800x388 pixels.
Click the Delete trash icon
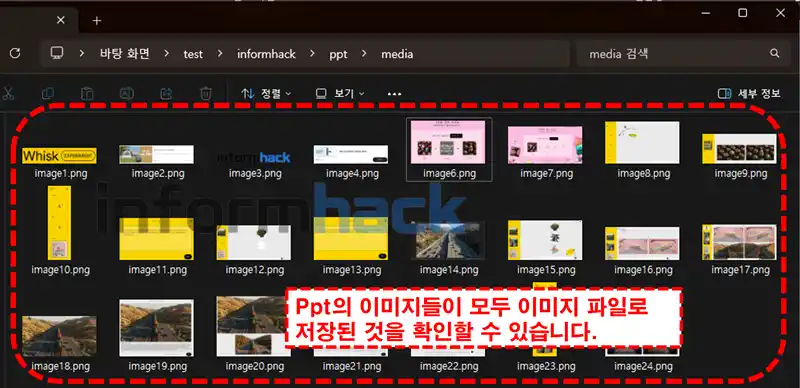(206, 93)
